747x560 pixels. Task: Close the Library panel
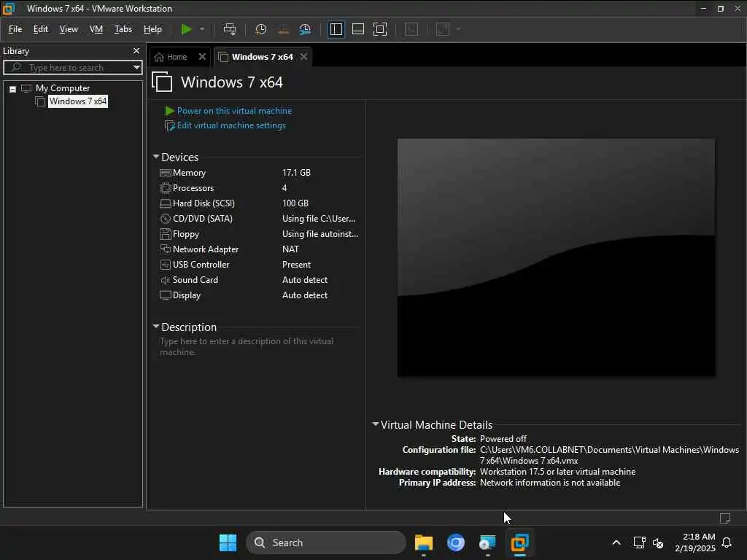point(136,50)
